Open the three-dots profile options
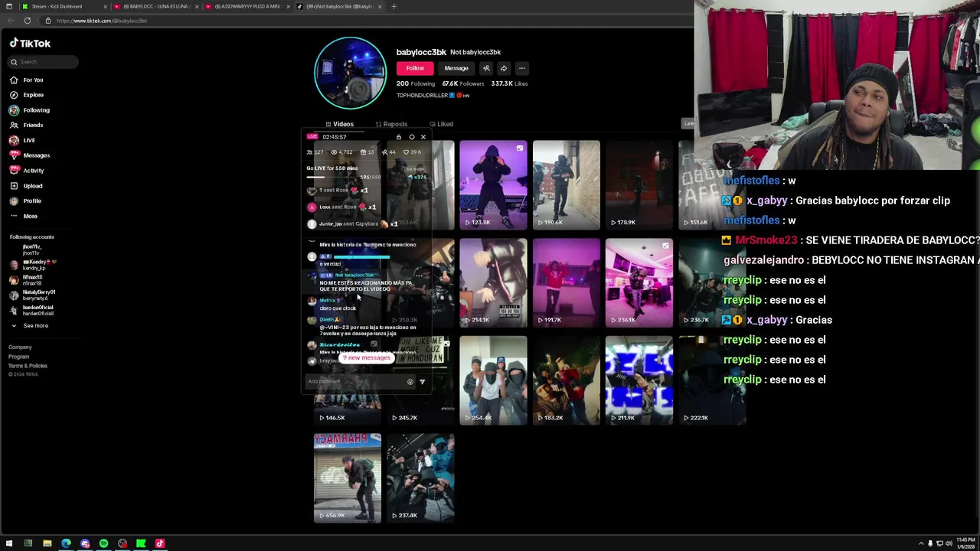980x551 pixels. tap(521, 68)
